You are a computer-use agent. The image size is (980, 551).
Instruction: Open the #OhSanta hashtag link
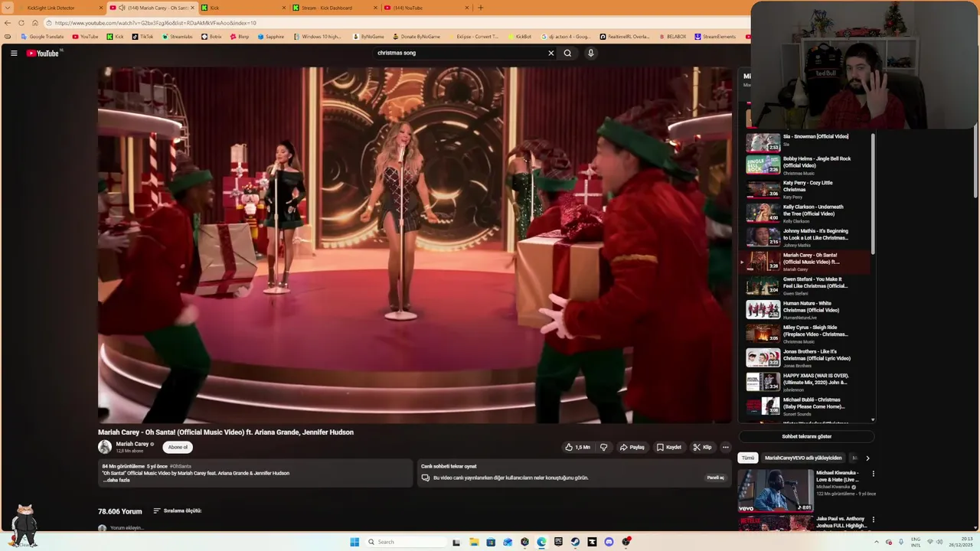click(x=181, y=466)
